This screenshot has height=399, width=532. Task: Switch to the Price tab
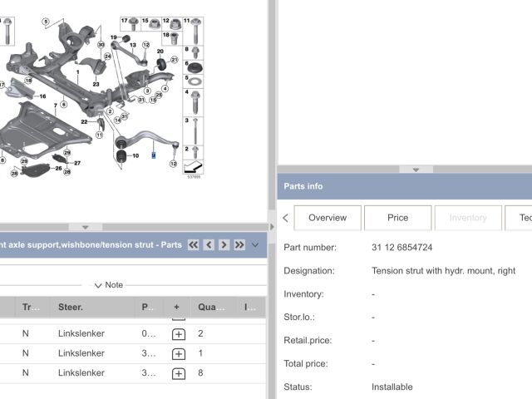click(x=397, y=218)
